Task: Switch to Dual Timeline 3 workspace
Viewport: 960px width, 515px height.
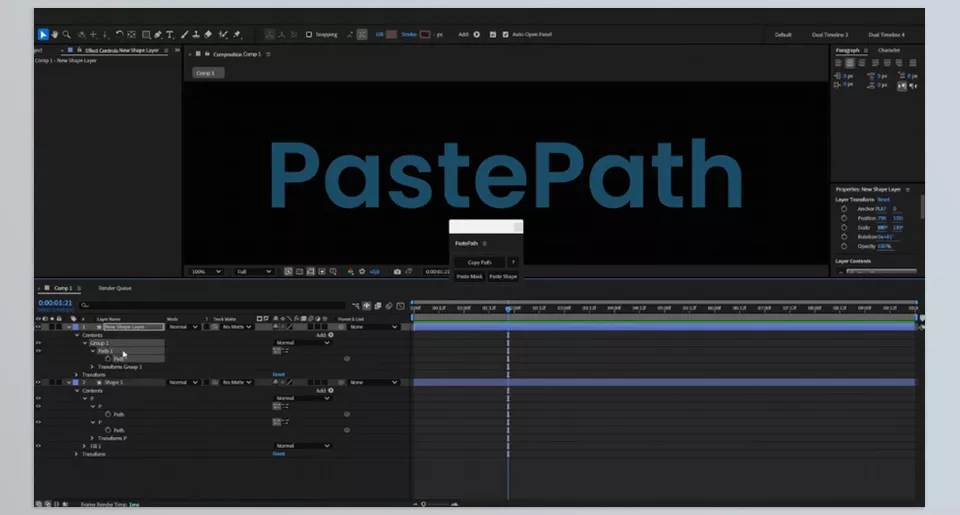Action: click(830, 35)
